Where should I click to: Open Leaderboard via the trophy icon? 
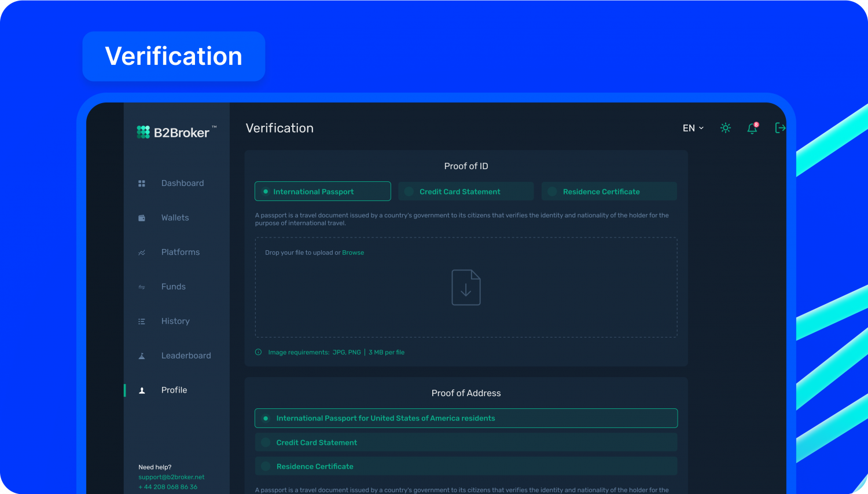coord(142,355)
